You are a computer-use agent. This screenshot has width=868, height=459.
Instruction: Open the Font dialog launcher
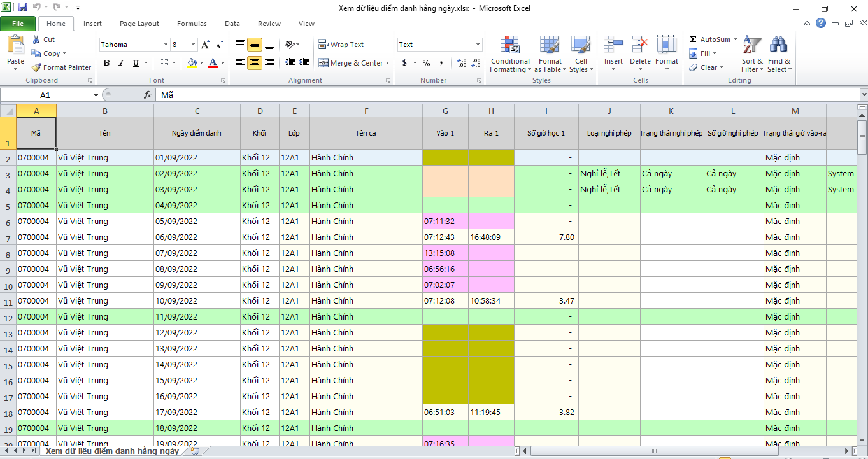pyautogui.click(x=223, y=81)
